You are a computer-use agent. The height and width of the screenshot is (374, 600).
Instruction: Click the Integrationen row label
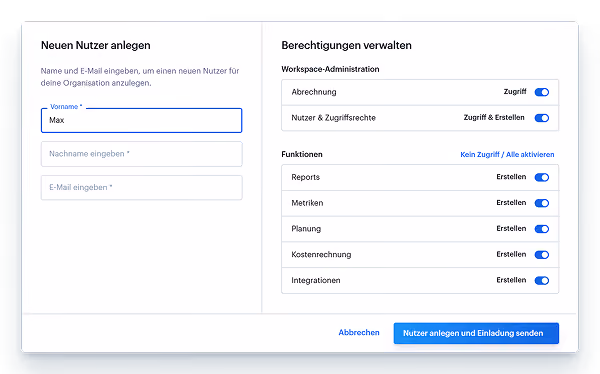tap(316, 281)
